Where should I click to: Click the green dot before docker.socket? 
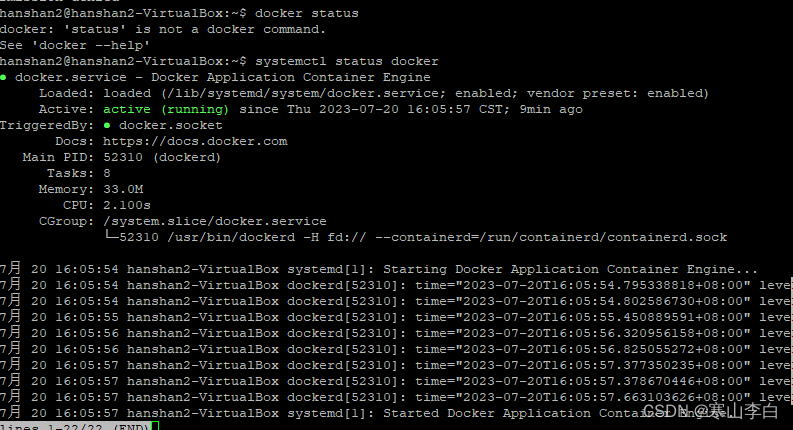point(107,125)
